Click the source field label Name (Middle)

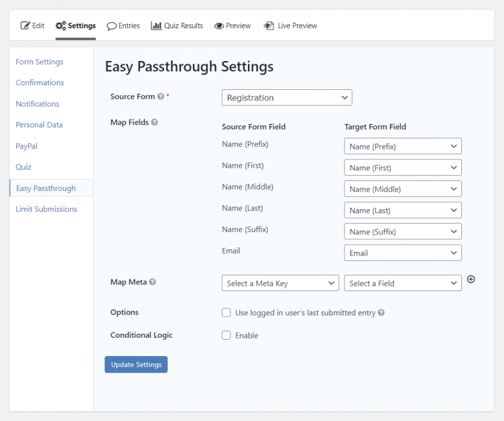coord(247,187)
